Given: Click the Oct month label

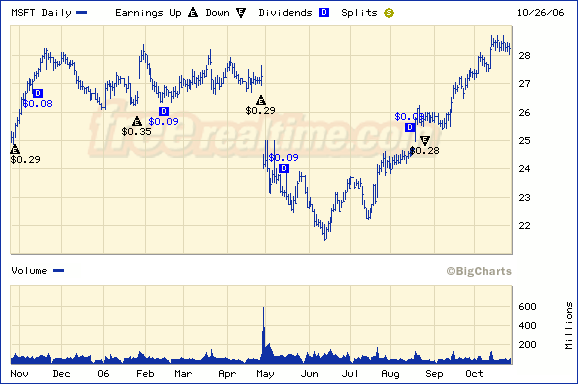Looking at the screenshot, I should point(474,374).
